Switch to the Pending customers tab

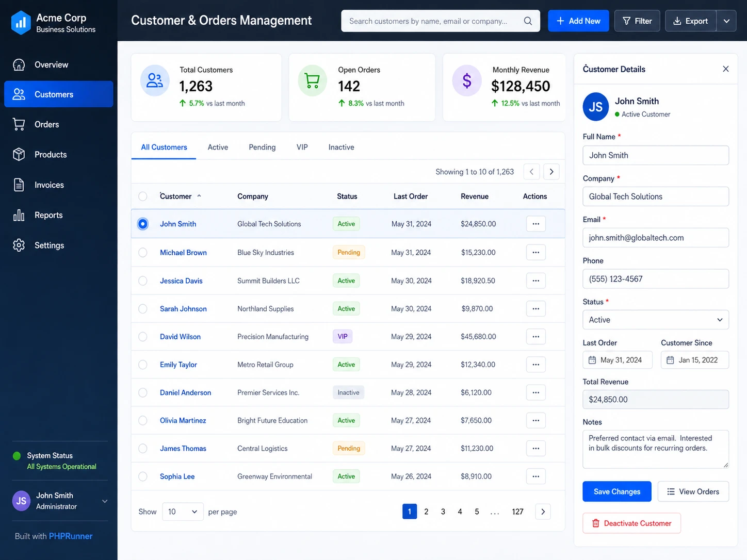coord(262,147)
